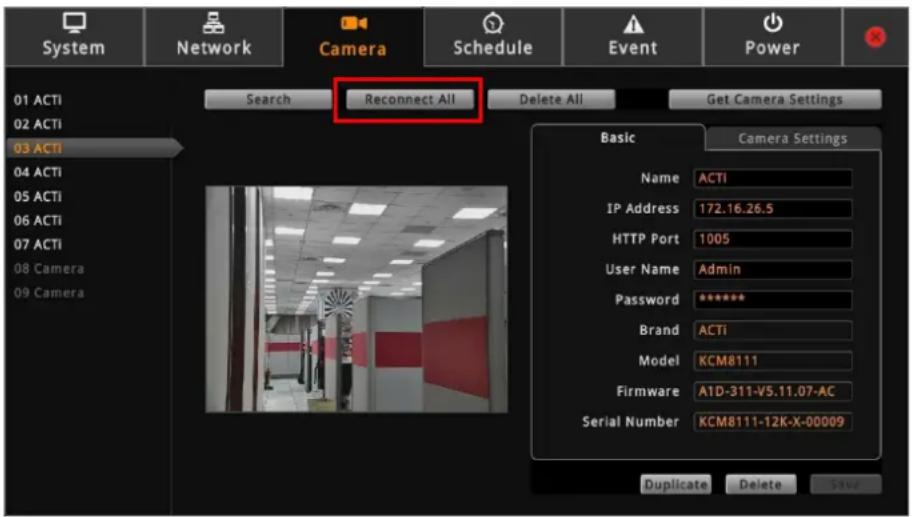This screenshot has width=912, height=517.
Task: Open the Camera Settings tab
Action: click(x=793, y=139)
